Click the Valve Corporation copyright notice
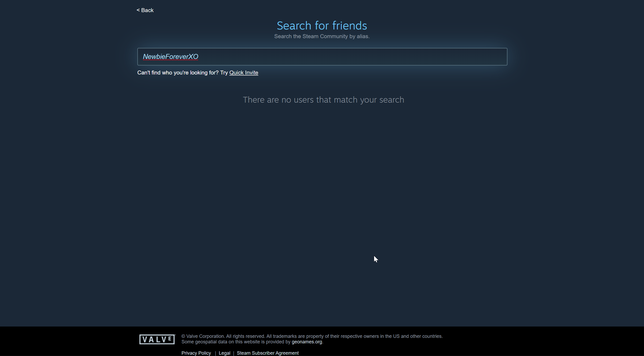 [312, 336]
